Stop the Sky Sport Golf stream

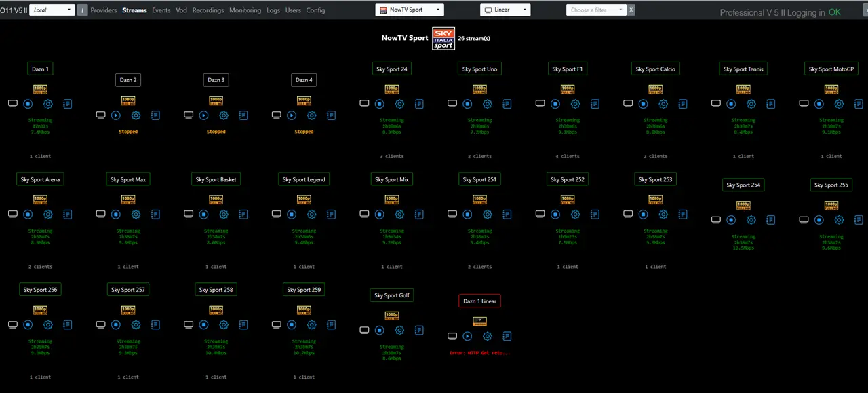click(x=380, y=331)
